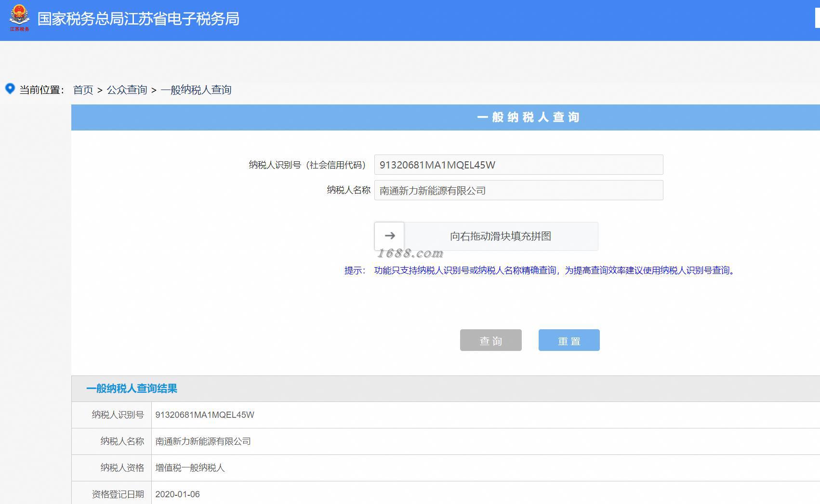Focus the 纳税人名称 input field
The height and width of the screenshot is (504, 820).
click(x=518, y=190)
